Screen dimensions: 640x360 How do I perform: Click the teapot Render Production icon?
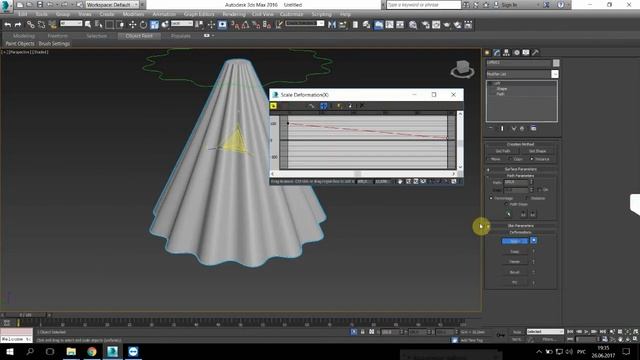pyautogui.click(x=447, y=25)
